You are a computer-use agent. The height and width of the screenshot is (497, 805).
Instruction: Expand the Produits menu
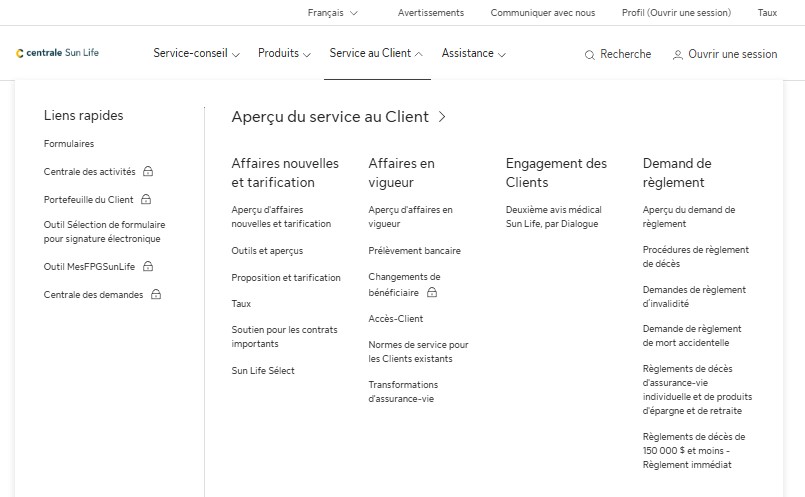pyautogui.click(x=284, y=54)
